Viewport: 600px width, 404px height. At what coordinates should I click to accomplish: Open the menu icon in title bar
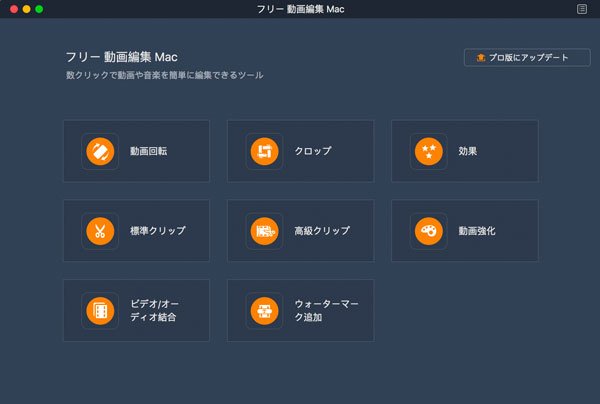582,9
